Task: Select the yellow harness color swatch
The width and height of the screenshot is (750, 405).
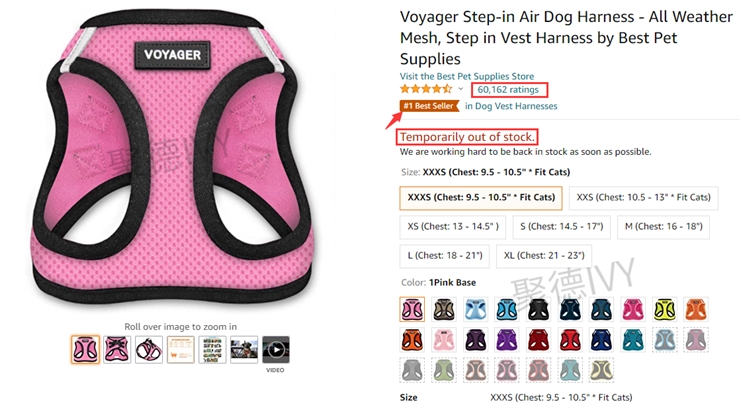Action: pyautogui.click(x=665, y=309)
